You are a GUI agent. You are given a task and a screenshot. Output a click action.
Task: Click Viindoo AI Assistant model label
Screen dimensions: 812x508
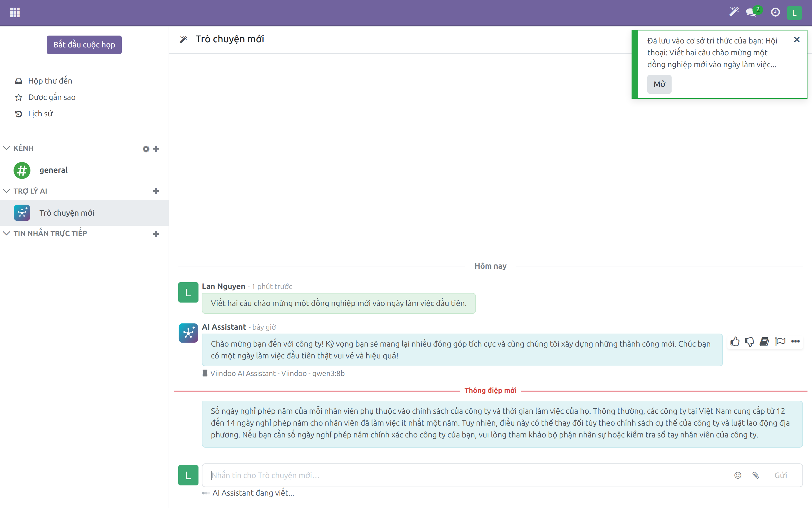tap(273, 374)
